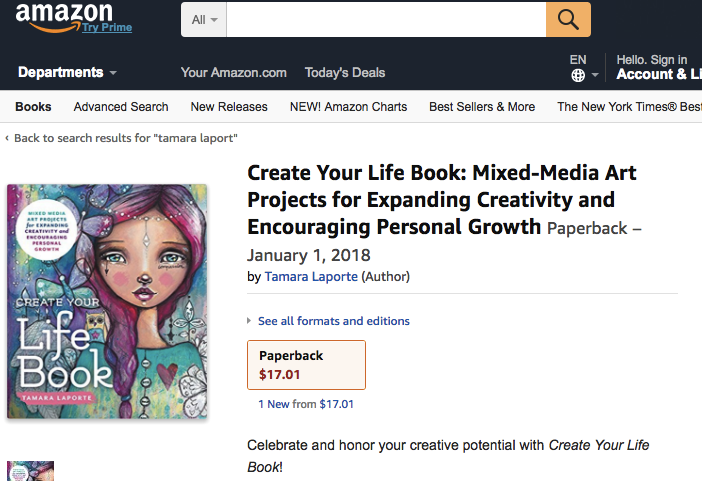Click Try Prime link
The width and height of the screenshot is (702, 481).
coord(107,28)
